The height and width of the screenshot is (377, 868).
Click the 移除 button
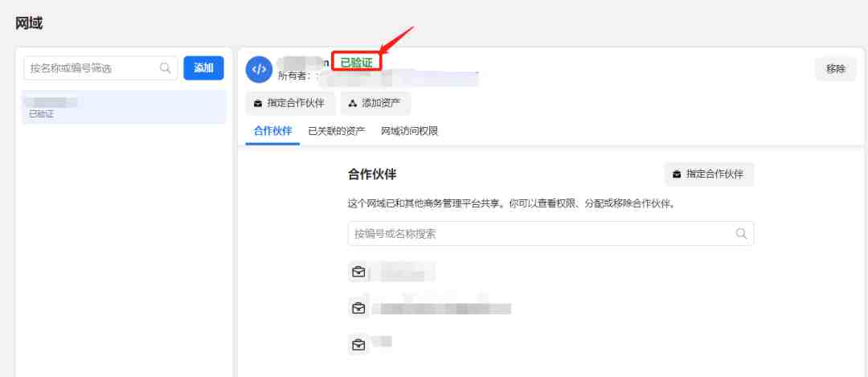pyautogui.click(x=836, y=69)
